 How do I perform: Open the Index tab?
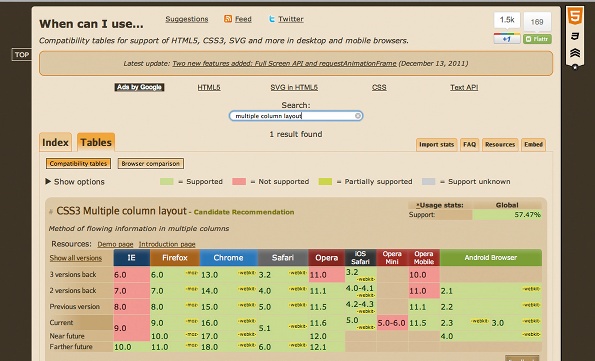[x=55, y=142]
